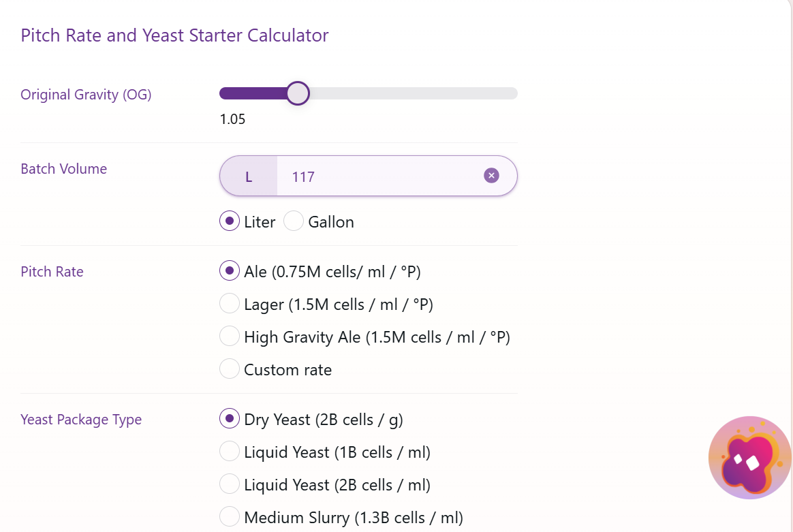This screenshot has height=532, width=793.
Task: Click the 1.05 gravity value text
Action: [232, 120]
